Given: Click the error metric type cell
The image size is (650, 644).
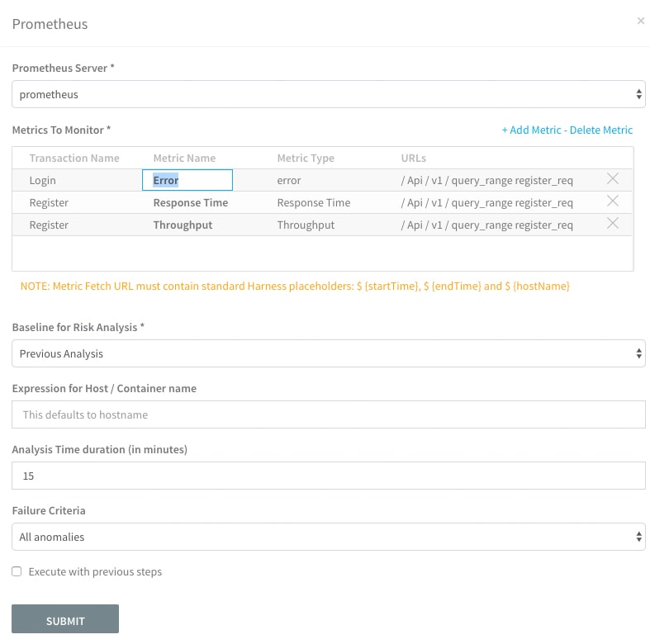Looking at the screenshot, I should (289, 181).
